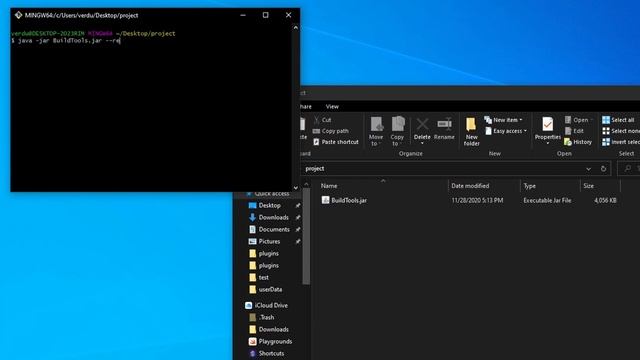This screenshot has width=640, height=360.
Task: Open Shortcuts folder in sidebar
Action: tap(271, 353)
